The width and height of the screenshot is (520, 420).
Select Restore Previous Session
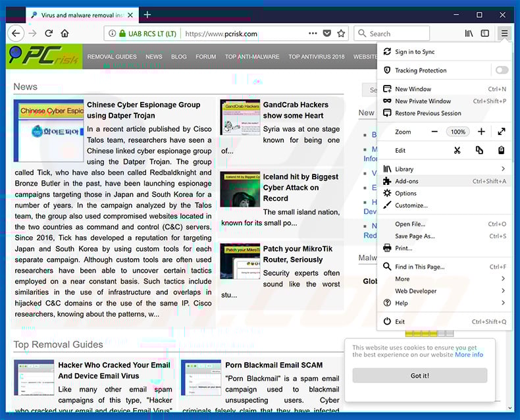(445, 113)
